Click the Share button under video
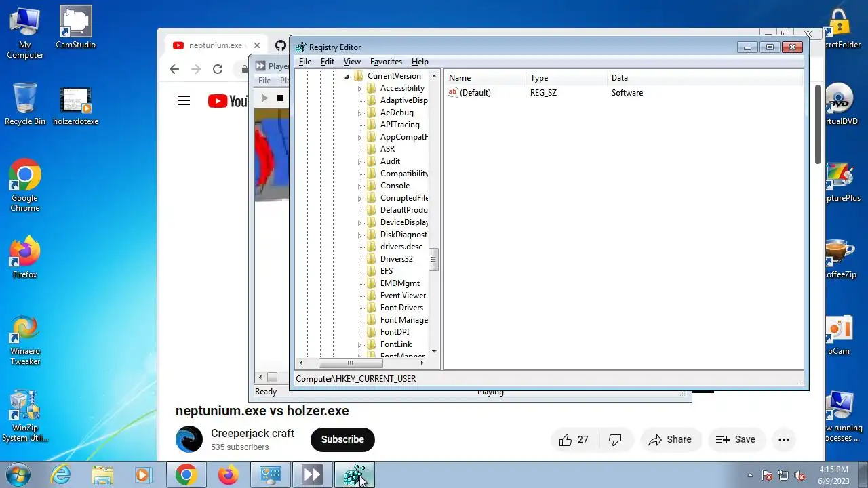868x488 pixels. 670,440
